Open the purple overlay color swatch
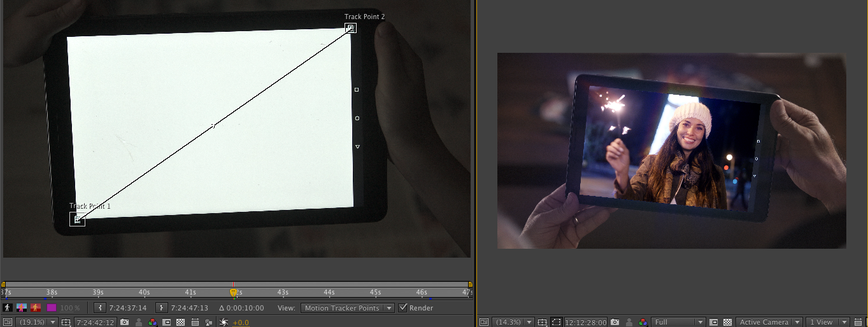The height and width of the screenshot is (327, 868). (52, 308)
